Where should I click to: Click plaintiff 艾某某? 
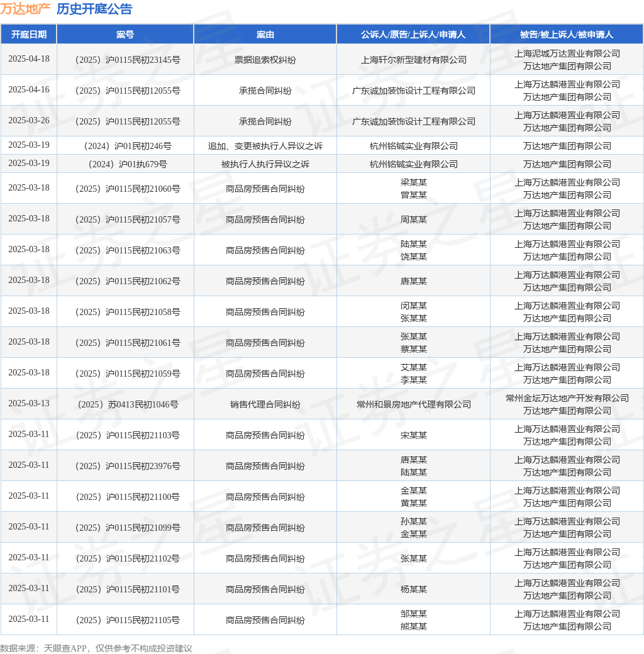click(x=413, y=367)
